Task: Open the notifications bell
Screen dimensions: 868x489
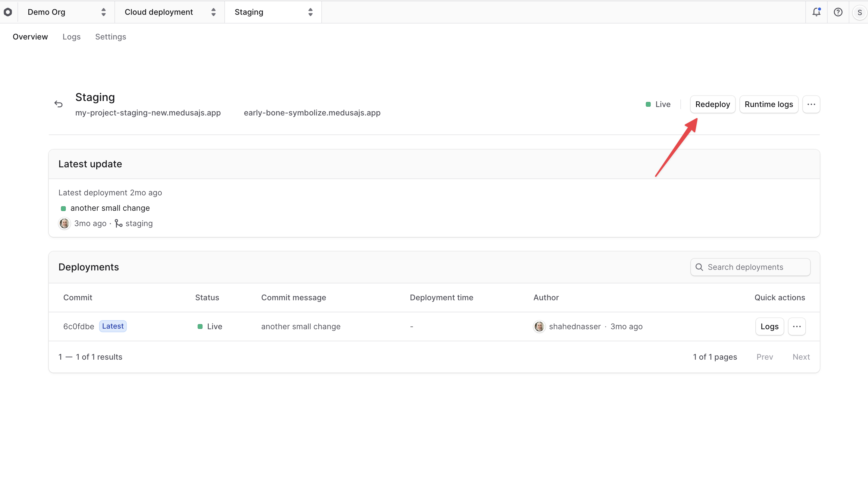Action: [816, 12]
